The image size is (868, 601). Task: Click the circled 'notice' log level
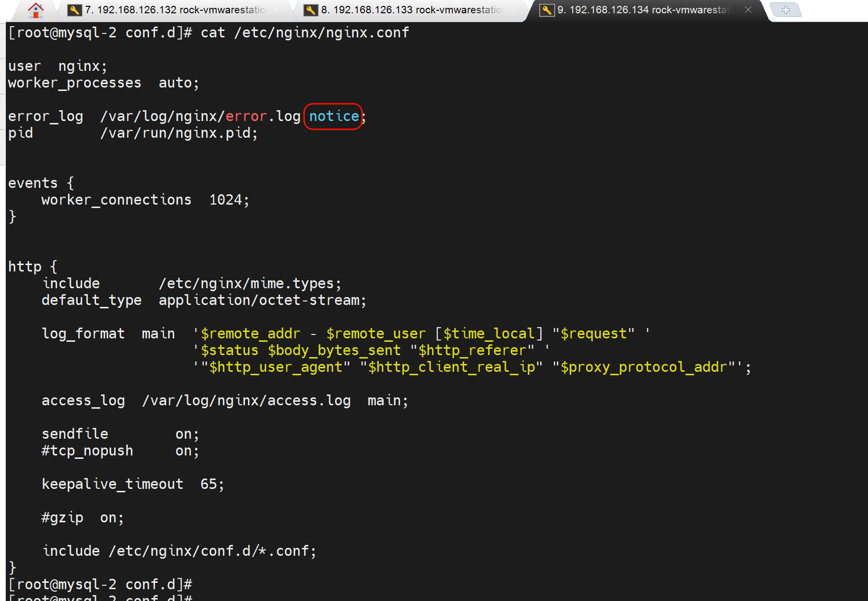tap(334, 117)
